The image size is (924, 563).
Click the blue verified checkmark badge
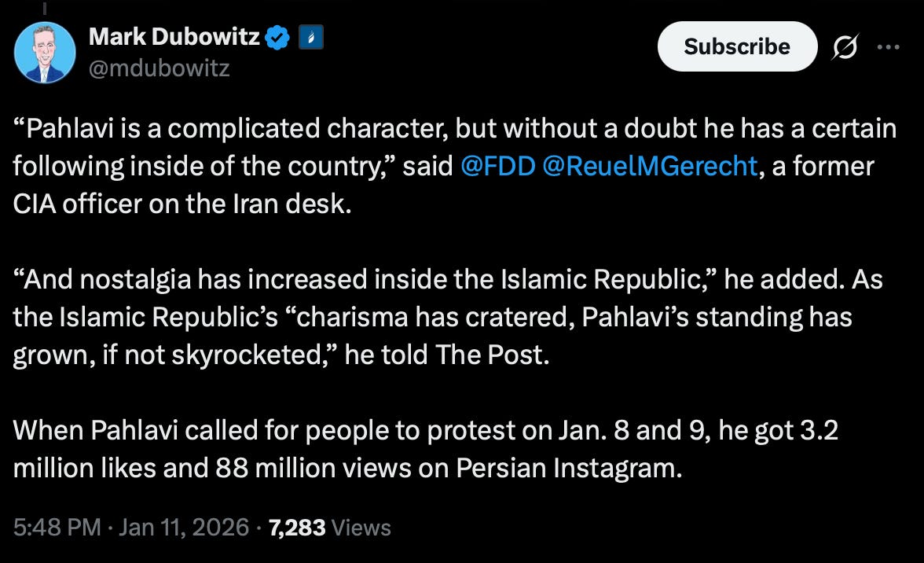pyautogui.click(x=277, y=37)
